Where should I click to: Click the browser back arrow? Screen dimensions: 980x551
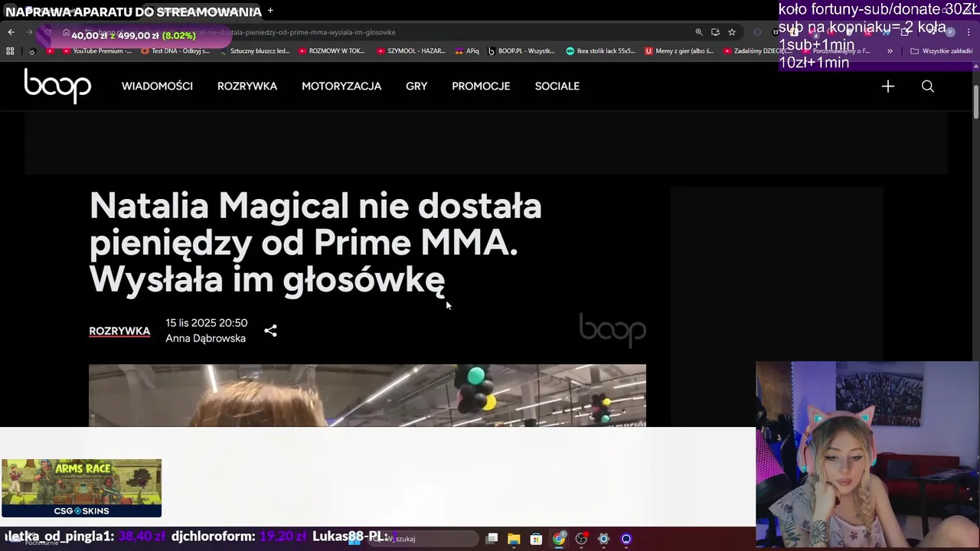(11, 32)
